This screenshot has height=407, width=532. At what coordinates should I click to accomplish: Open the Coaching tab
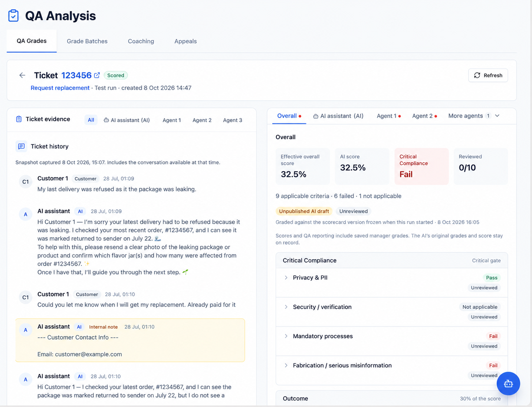141,41
